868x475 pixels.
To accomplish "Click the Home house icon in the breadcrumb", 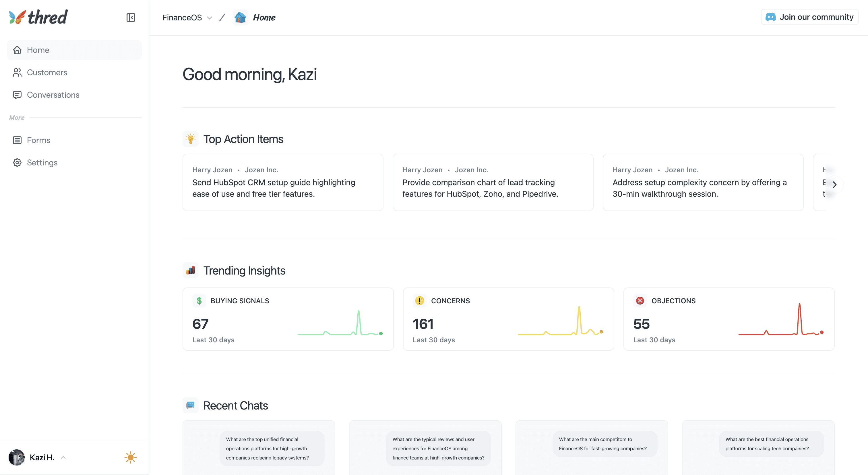I will coord(240,18).
